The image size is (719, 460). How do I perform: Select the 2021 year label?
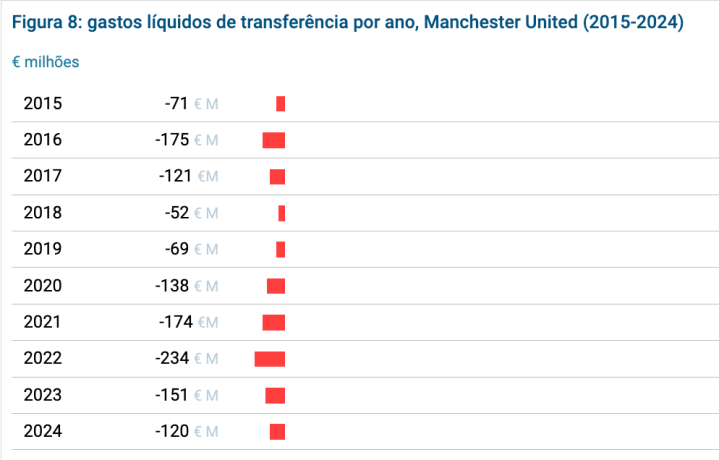42,321
